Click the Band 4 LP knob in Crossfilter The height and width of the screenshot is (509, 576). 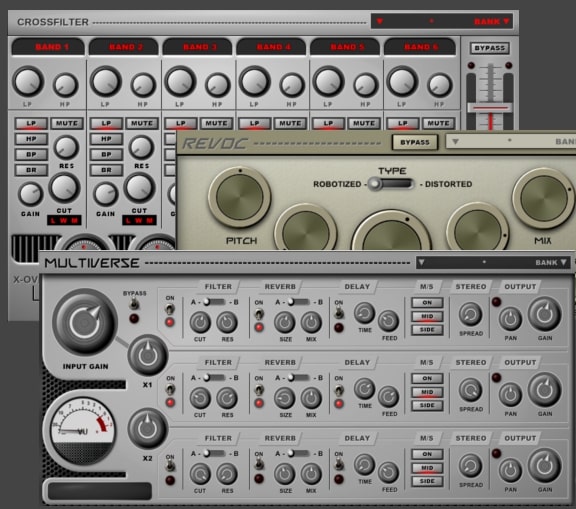254,81
